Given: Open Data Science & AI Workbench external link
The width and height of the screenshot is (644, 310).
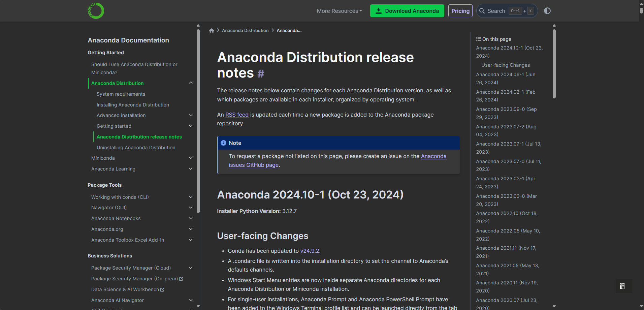Looking at the screenshot, I should coord(128,289).
